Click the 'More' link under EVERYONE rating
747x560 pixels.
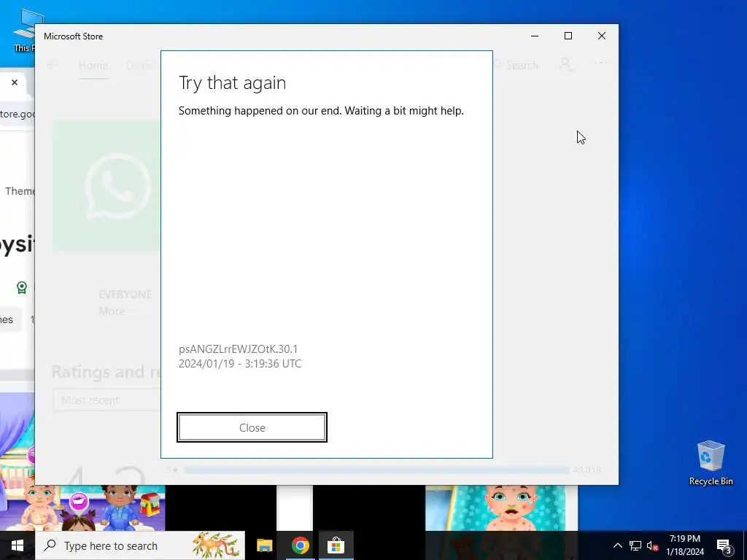pos(112,311)
